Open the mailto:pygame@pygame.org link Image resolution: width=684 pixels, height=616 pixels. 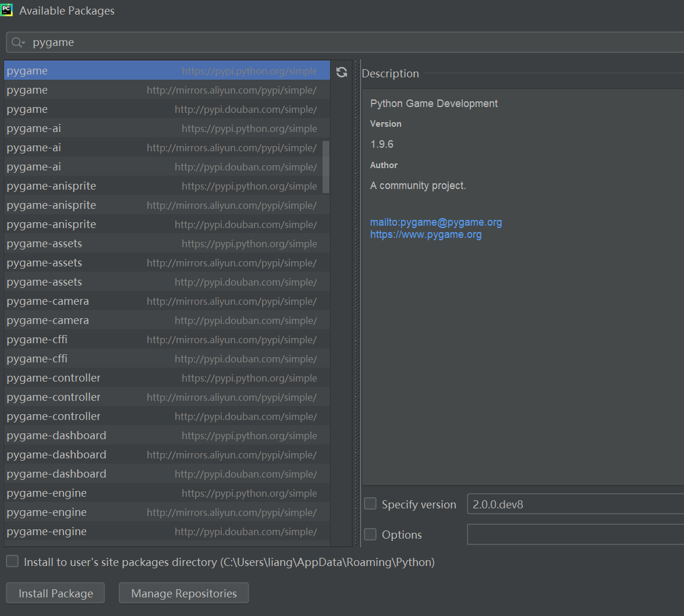pyautogui.click(x=436, y=222)
